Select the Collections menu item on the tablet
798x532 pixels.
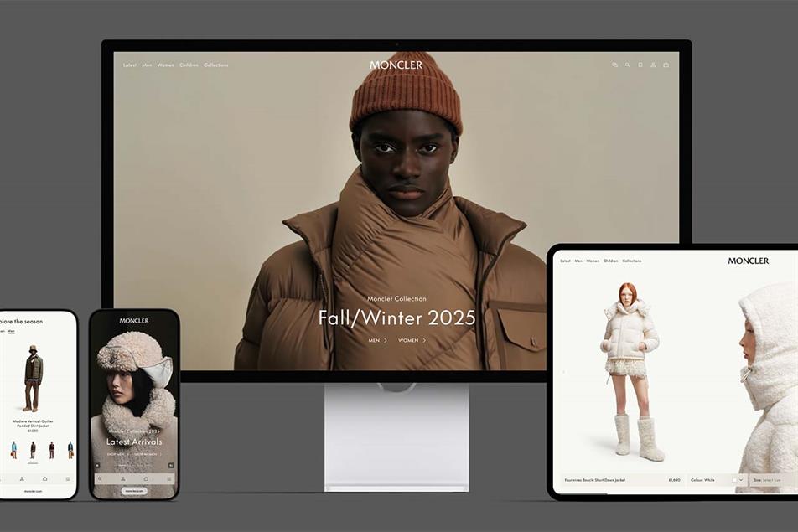click(x=631, y=261)
